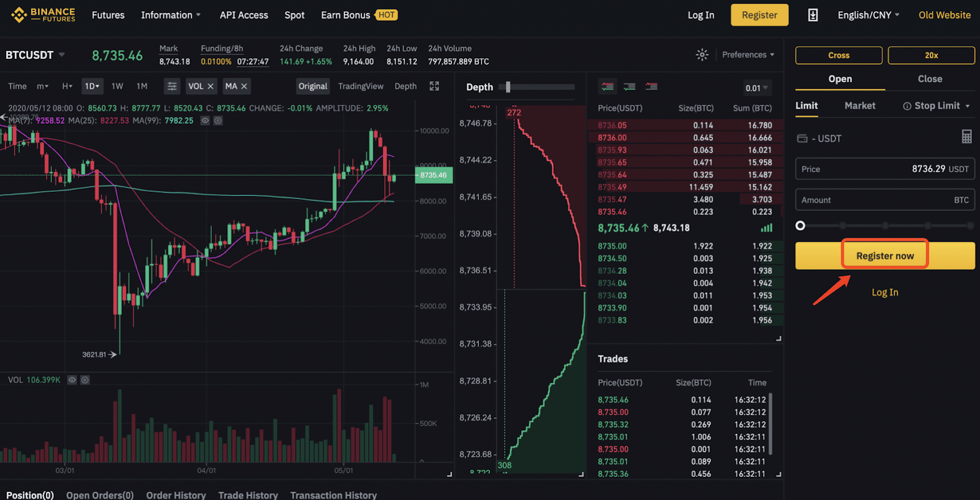This screenshot has width=980, height=500.
Task: Click the USDT wallet balance icon
Action: point(802,138)
